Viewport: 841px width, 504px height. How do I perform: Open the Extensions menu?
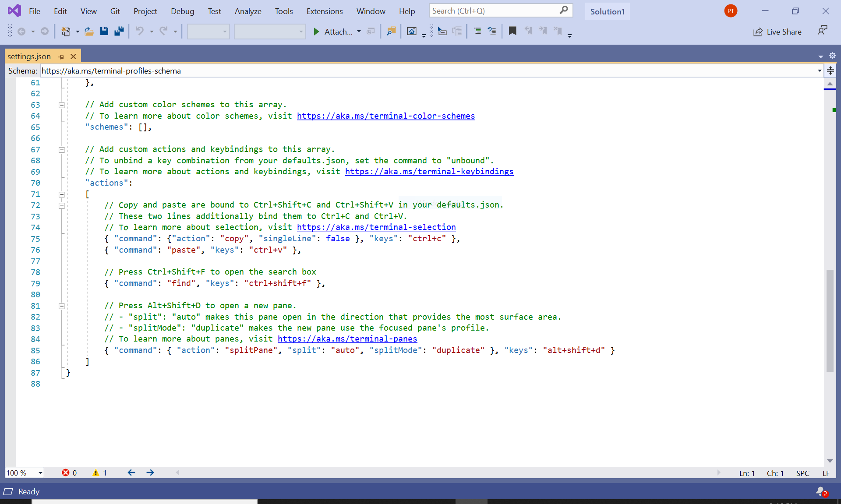coord(325,11)
